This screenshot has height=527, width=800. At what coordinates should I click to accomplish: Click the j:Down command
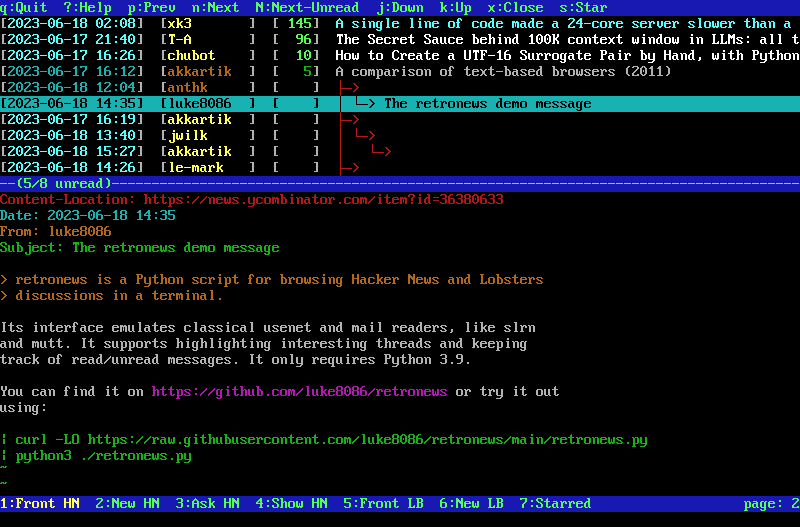[399, 8]
